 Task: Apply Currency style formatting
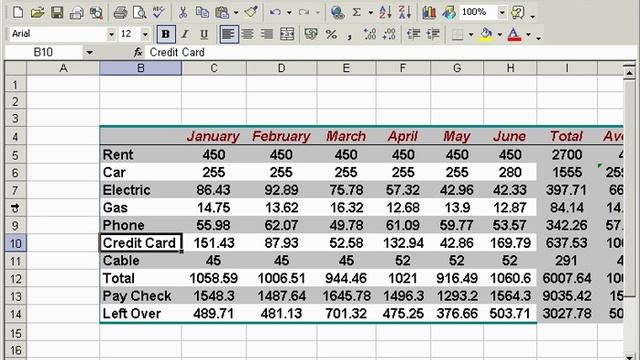311,34
